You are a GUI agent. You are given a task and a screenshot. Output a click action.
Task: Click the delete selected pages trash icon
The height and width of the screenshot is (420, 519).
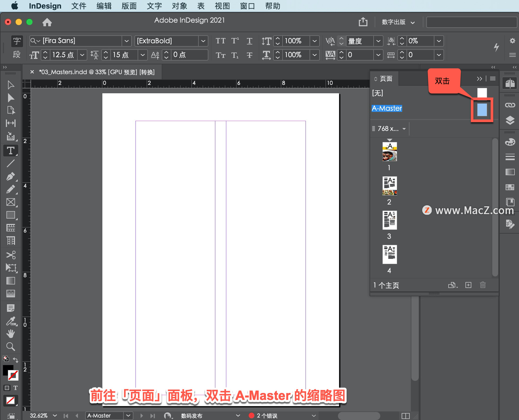click(x=483, y=285)
